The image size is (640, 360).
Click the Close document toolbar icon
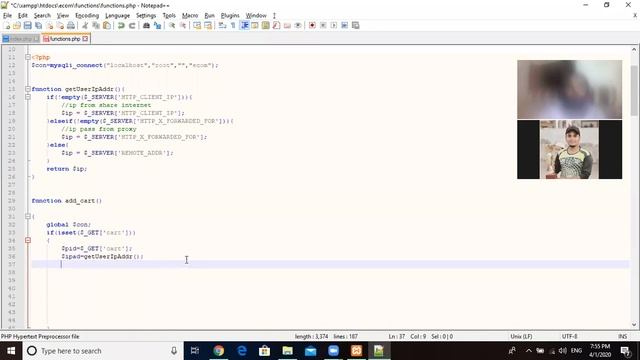point(49,25)
